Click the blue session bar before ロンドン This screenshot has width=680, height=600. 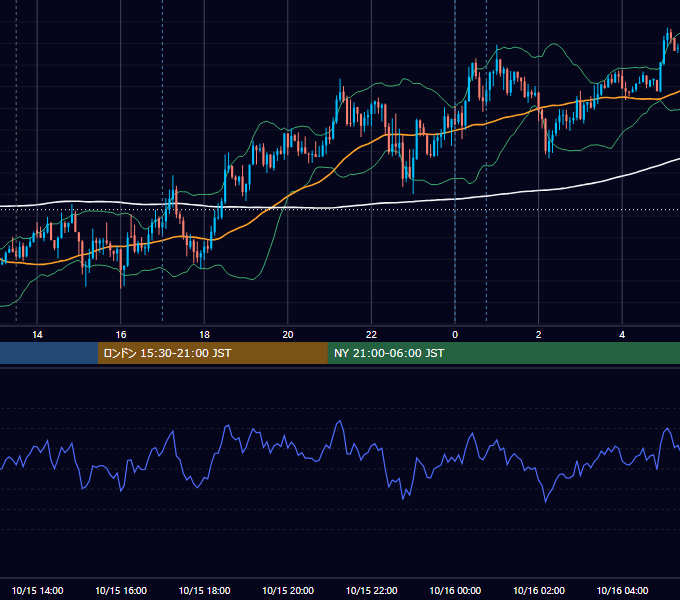49,353
